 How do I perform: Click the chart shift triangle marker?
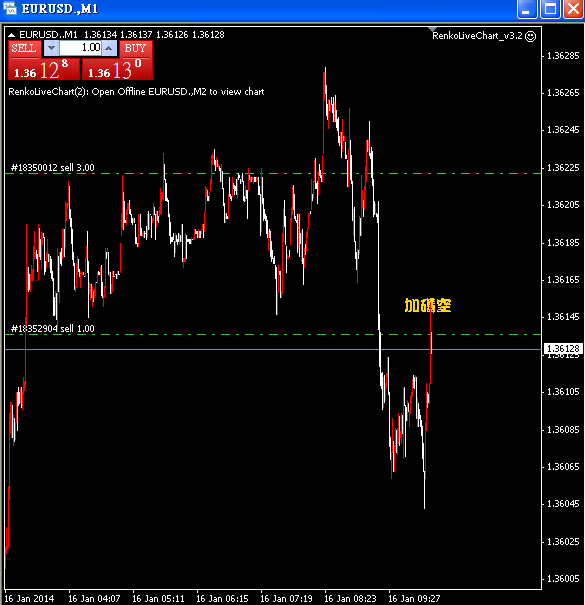pyautogui.click(x=432, y=29)
